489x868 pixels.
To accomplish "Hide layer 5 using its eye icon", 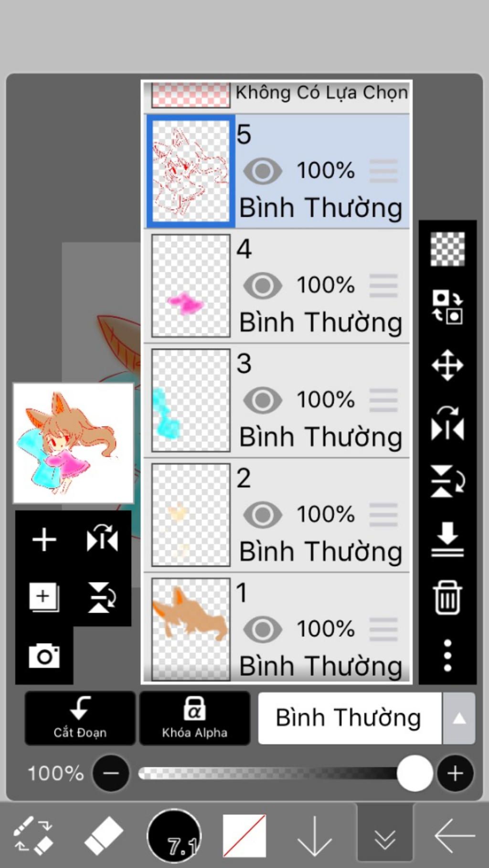I will [263, 171].
